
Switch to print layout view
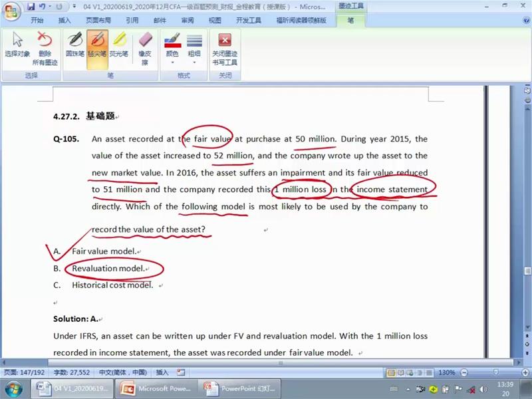pyautogui.click(x=391, y=373)
